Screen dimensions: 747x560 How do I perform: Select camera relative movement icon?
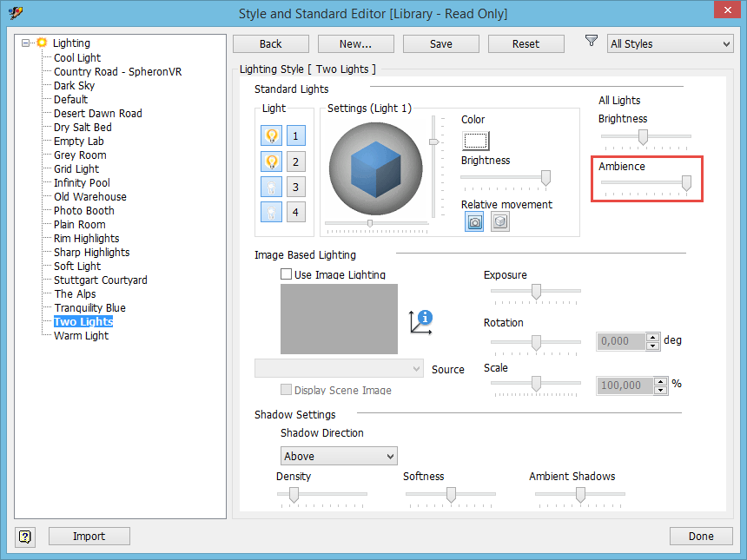pos(474,222)
